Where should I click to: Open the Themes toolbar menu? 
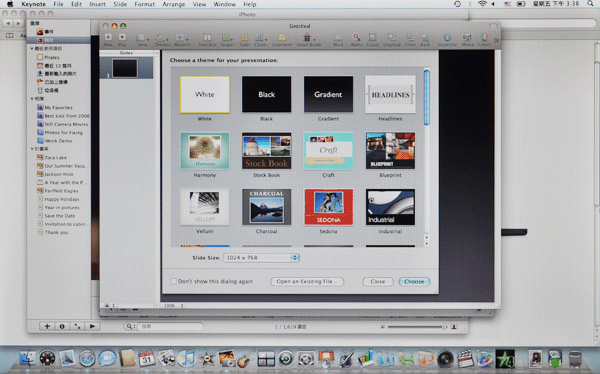pyautogui.click(x=161, y=38)
